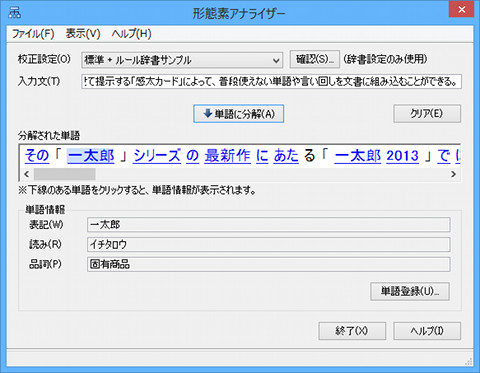The width and height of the screenshot is (480, 373).
Task: Click the window resize grip icon
Action: pos(469,361)
